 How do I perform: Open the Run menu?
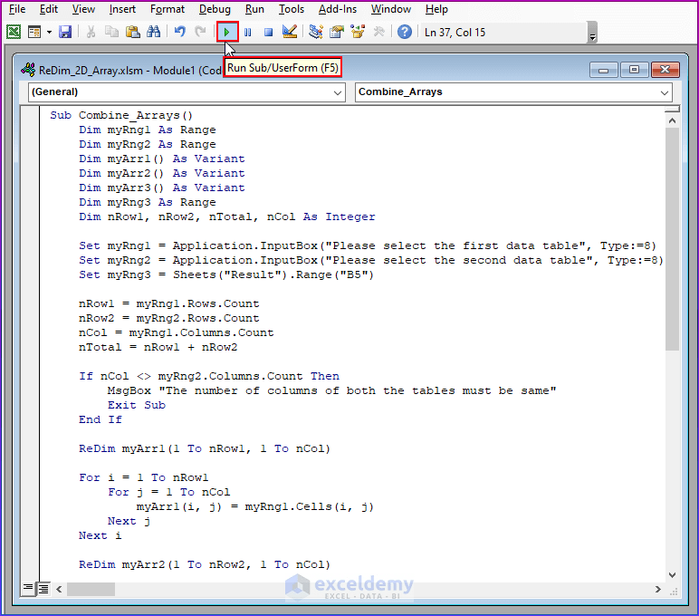tap(254, 9)
